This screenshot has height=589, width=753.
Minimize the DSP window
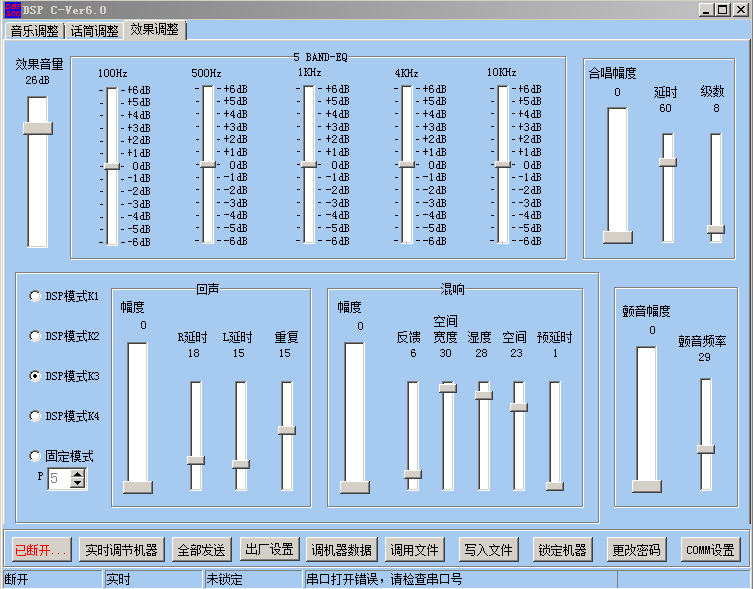tap(706, 10)
